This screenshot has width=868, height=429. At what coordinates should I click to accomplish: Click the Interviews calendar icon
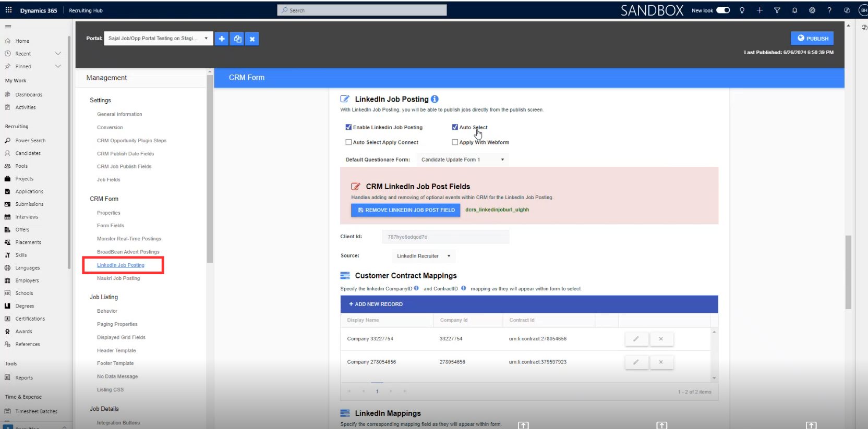coord(8,217)
